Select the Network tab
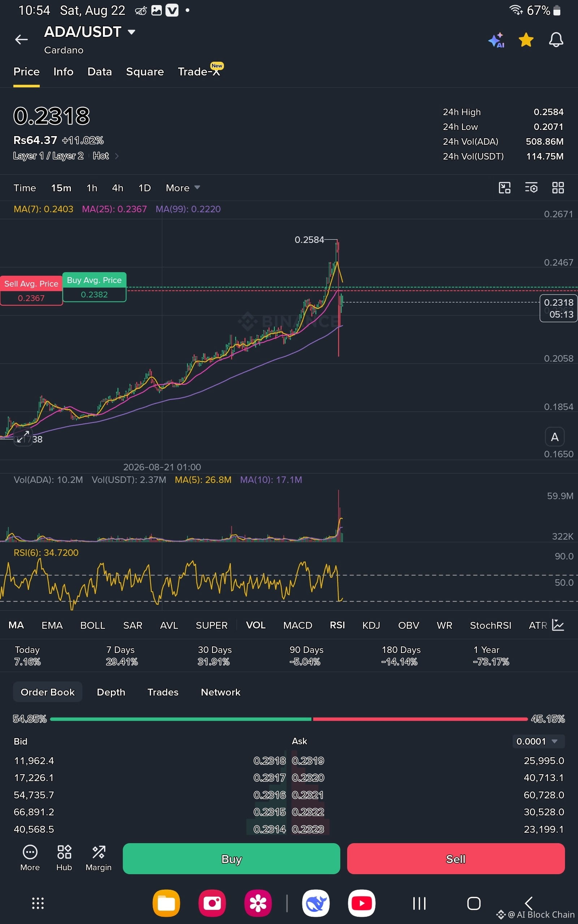The height and width of the screenshot is (924, 578). coord(221,692)
